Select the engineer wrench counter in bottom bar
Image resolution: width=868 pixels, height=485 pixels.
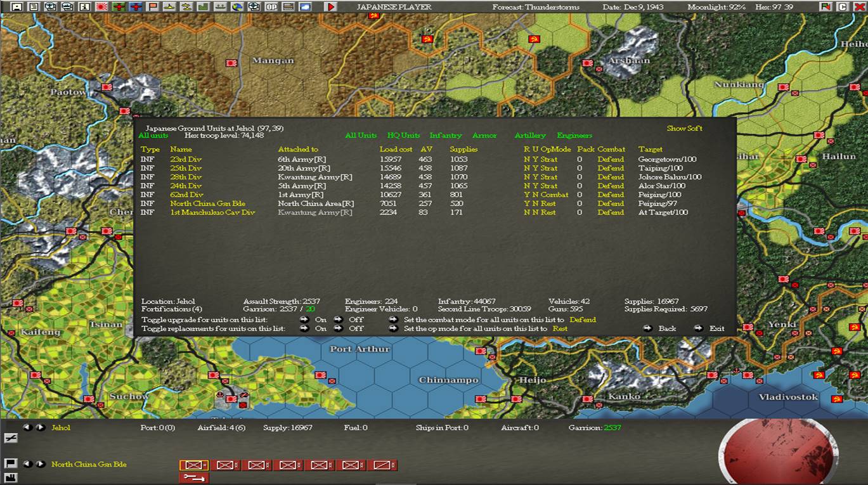coord(193,477)
